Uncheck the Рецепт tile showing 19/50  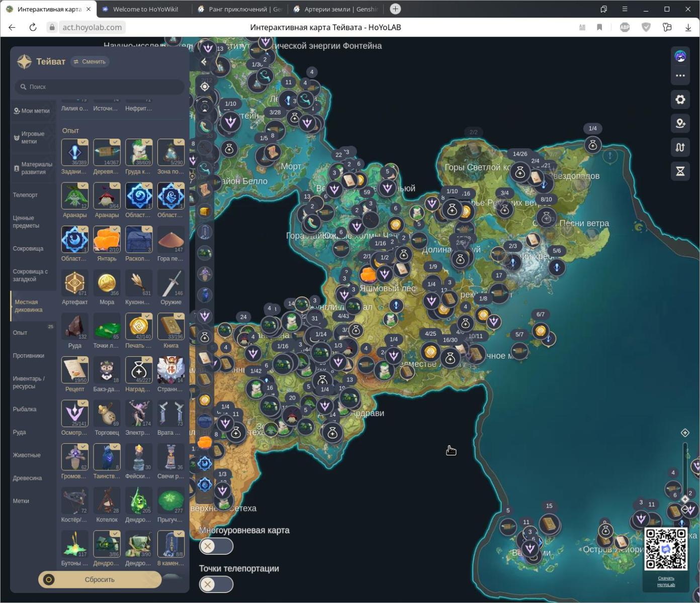point(74,370)
